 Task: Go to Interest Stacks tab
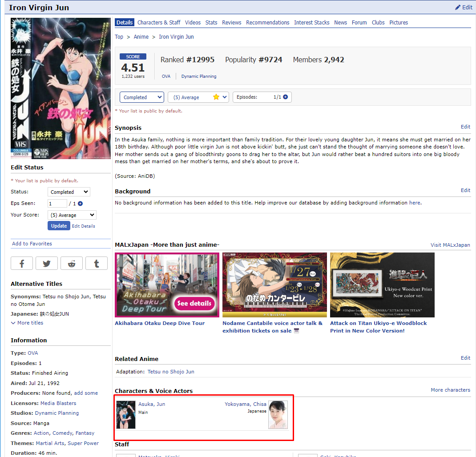pyautogui.click(x=311, y=23)
